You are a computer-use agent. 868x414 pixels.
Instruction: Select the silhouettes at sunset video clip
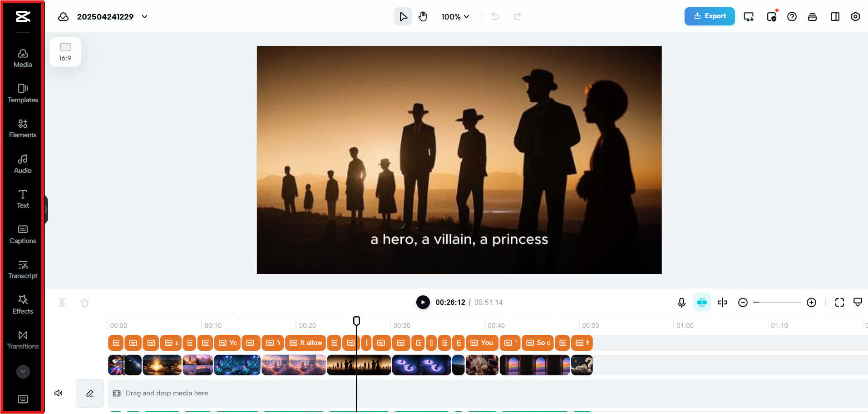point(359,365)
